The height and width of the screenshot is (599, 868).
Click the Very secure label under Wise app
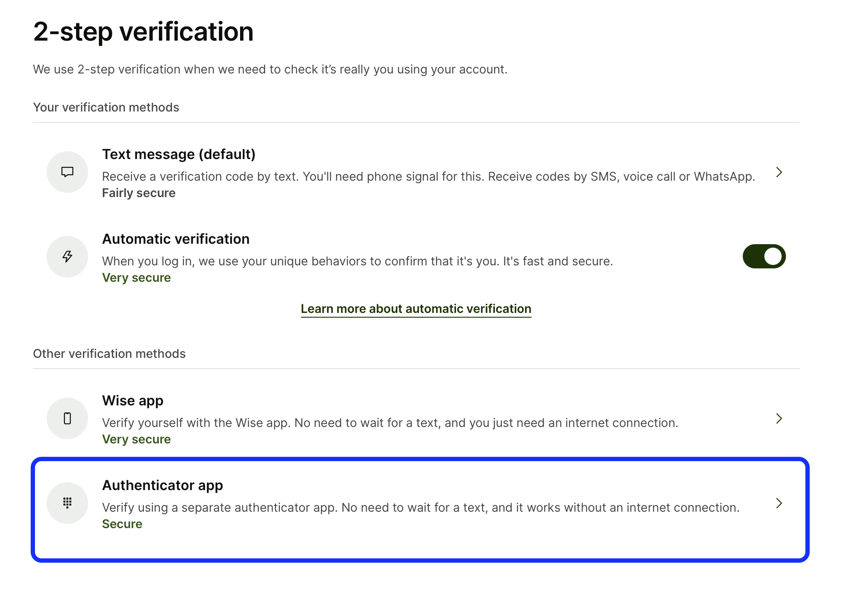click(136, 439)
